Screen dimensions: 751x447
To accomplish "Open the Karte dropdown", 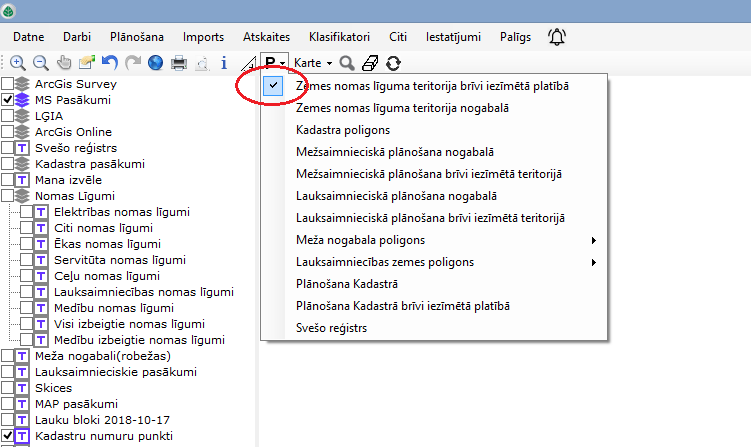I will click(x=313, y=63).
